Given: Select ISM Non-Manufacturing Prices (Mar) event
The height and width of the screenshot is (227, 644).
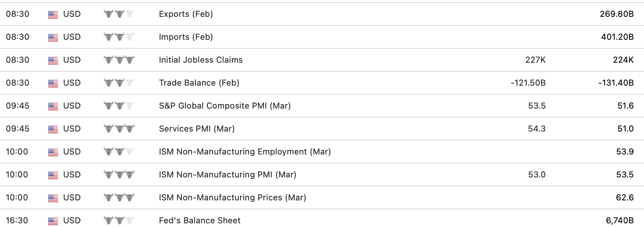Looking at the screenshot, I should coord(232,197).
